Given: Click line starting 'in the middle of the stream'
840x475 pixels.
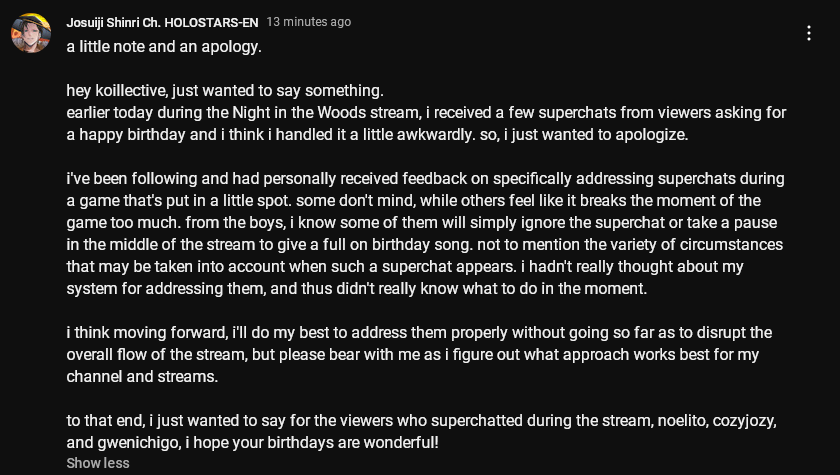Looking at the screenshot, I should 425,244.
